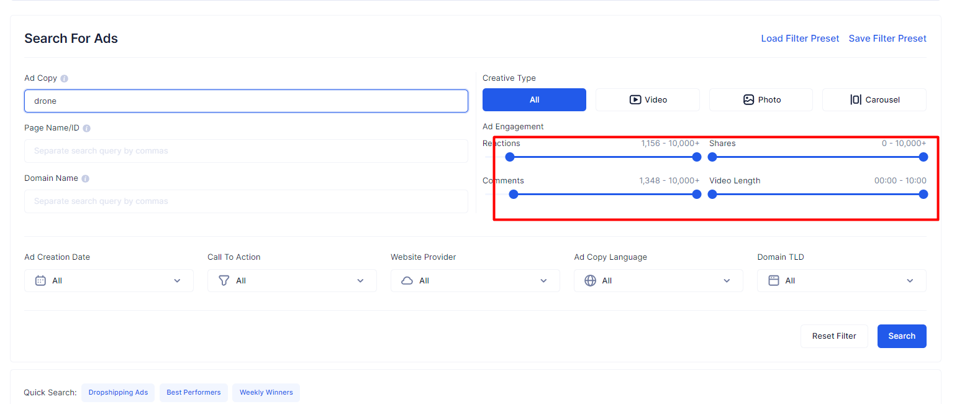
Task: Open the Load Filter Preset link
Action: (x=800, y=39)
